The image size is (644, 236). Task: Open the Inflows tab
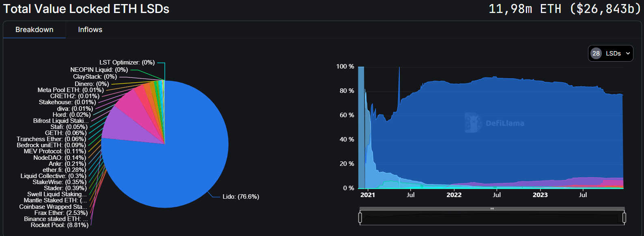point(90,30)
